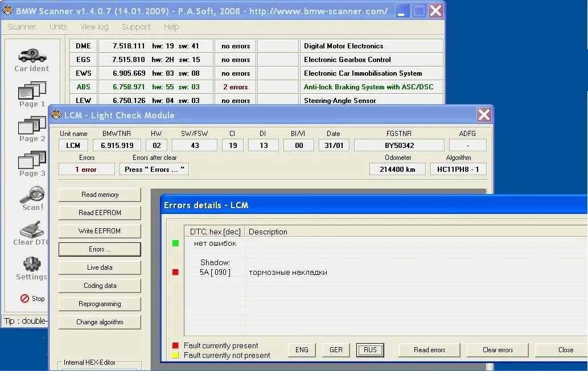588x371 pixels.
Task: Click the 'DTC, hex [dec]' column header
Action: (215, 232)
